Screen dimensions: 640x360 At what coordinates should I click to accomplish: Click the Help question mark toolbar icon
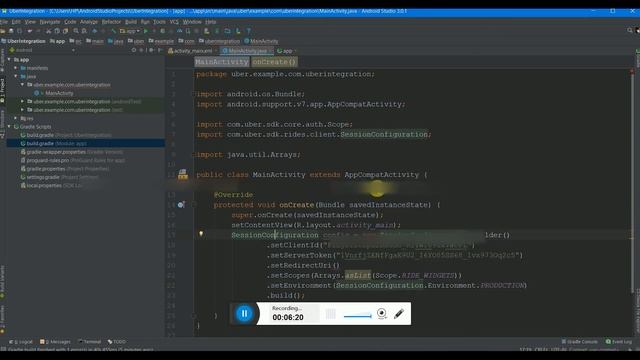coord(249,31)
